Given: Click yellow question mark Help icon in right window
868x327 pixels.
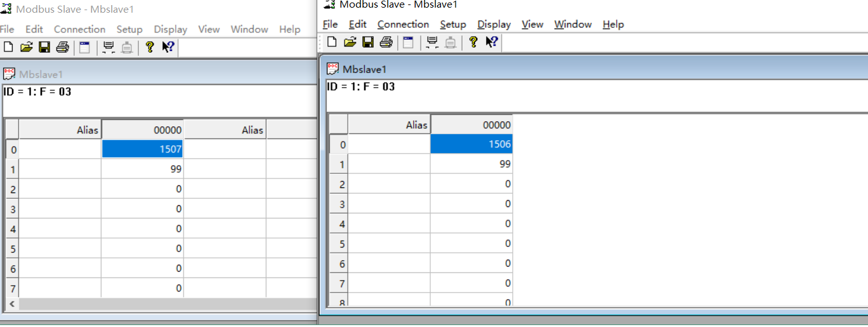Looking at the screenshot, I should click(x=473, y=42).
